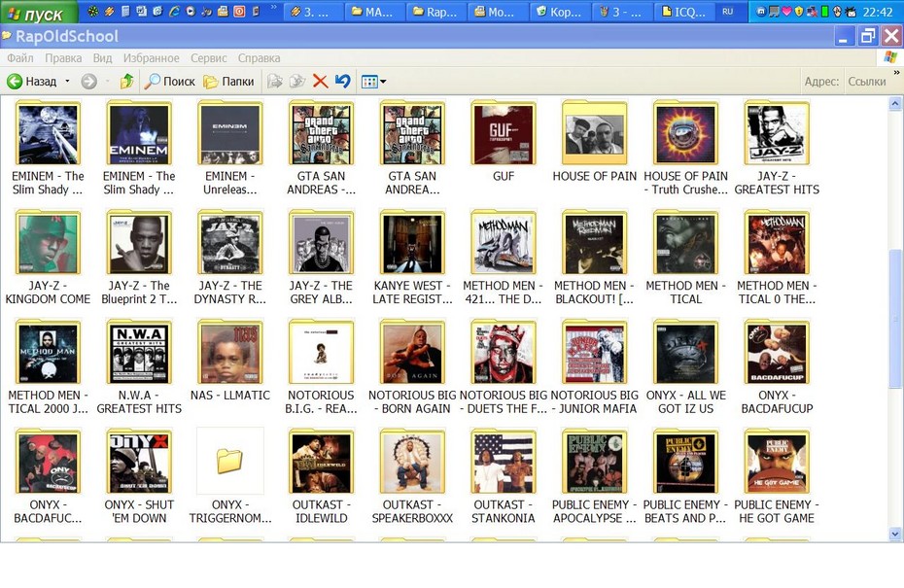904x588 pixels.
Task: Click the Ссылки links bar label
Action: point(866,82)
